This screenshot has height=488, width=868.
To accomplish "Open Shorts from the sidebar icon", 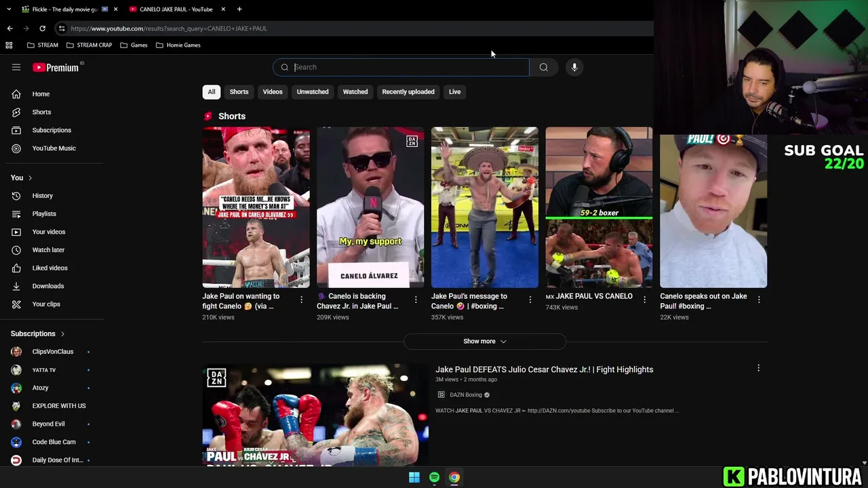I will click(x=16, y=112).
